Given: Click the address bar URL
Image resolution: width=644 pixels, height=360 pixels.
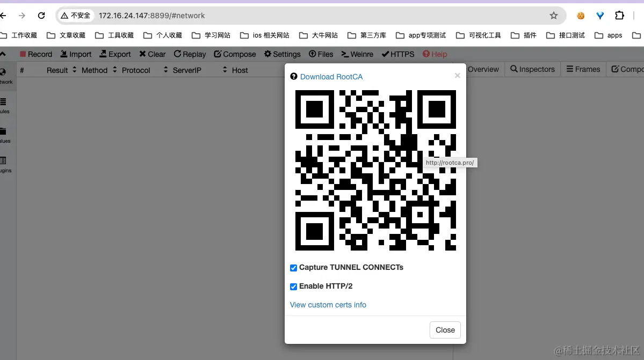Looking at the screenshot, I should [151, 16].
